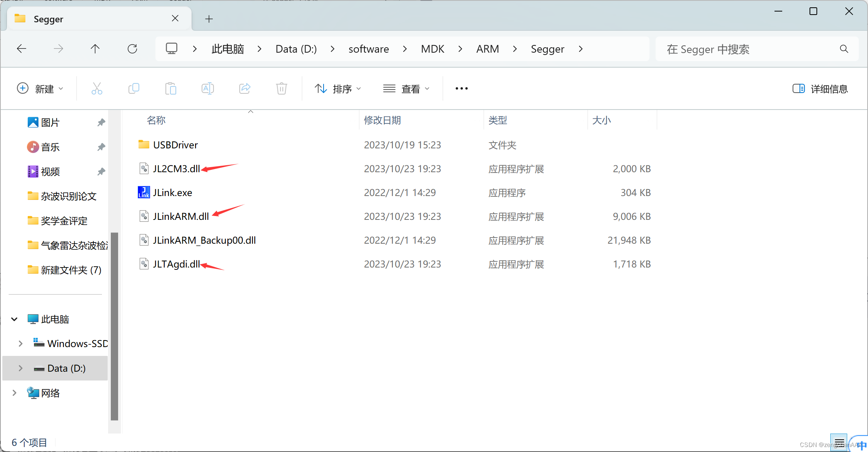Open the 查看 (View) dropdown
This screenshot has width=868, height=452.
[x=406, y=89]
